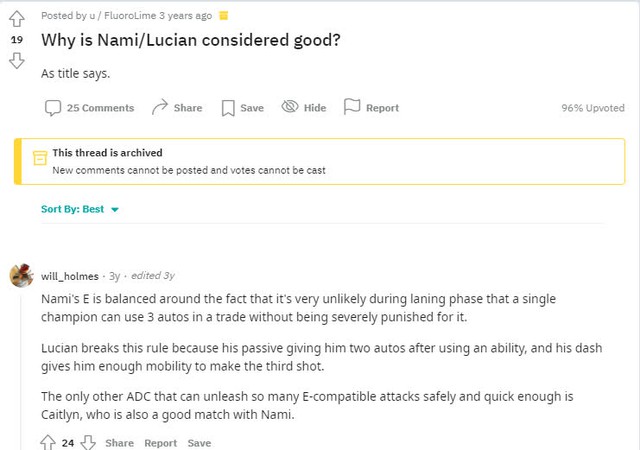Click Save under will_holmes' comment
This screenshot has height=450, width=640.
(x=199, y=443)
